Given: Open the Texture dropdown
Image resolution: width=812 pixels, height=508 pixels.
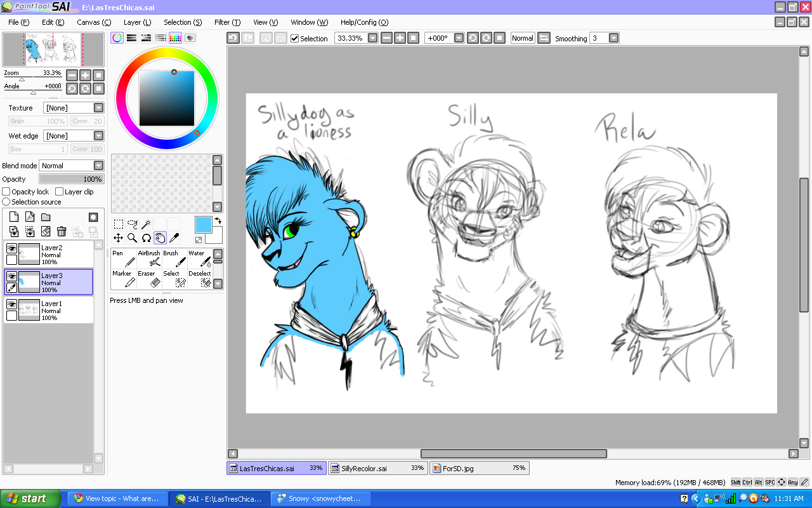Looking at the screenshot, I should pyautogui.click(x=98, y=108).
